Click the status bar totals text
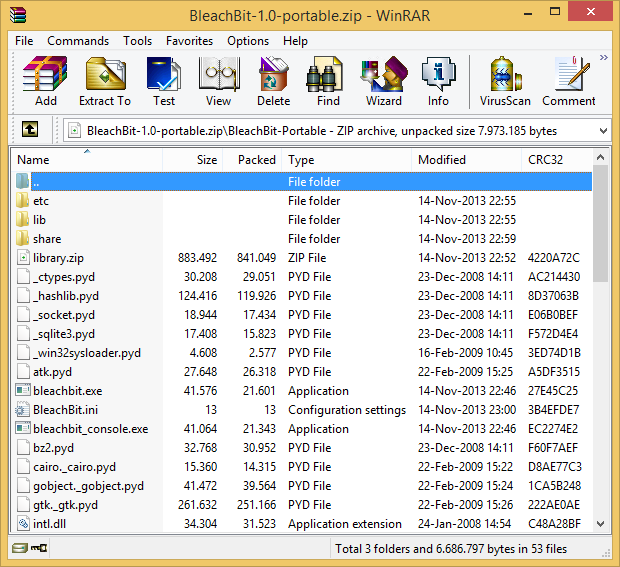 (451, 548)
